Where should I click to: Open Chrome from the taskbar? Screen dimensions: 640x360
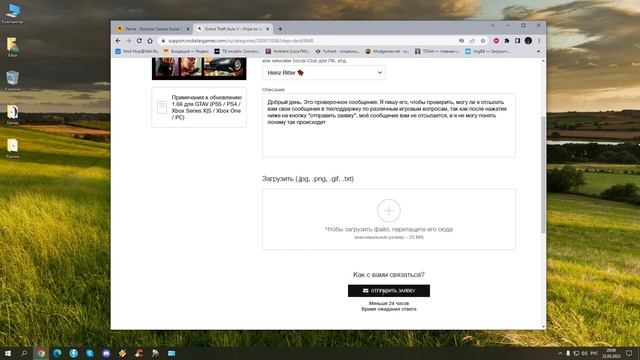[41, 353]
